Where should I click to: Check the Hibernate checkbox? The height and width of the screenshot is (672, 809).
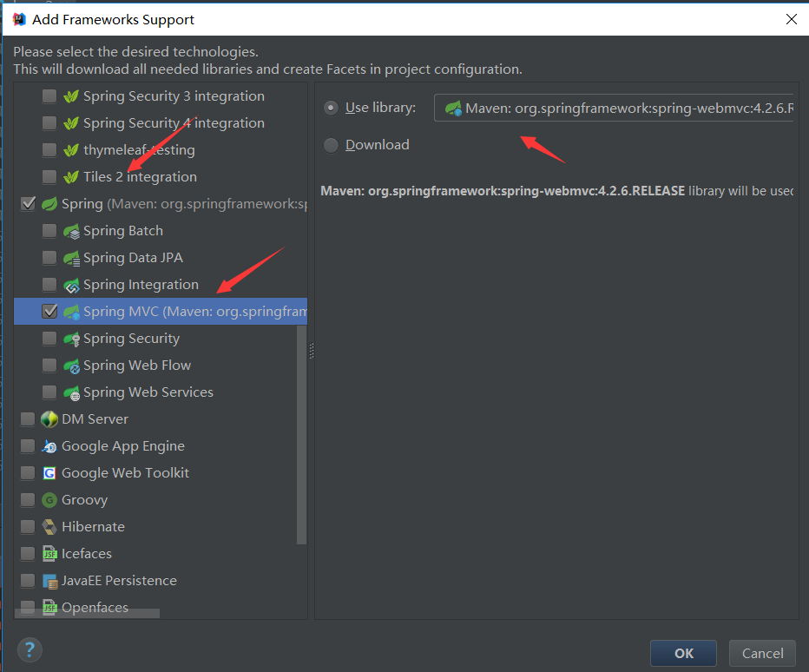(x=28, y=526)
